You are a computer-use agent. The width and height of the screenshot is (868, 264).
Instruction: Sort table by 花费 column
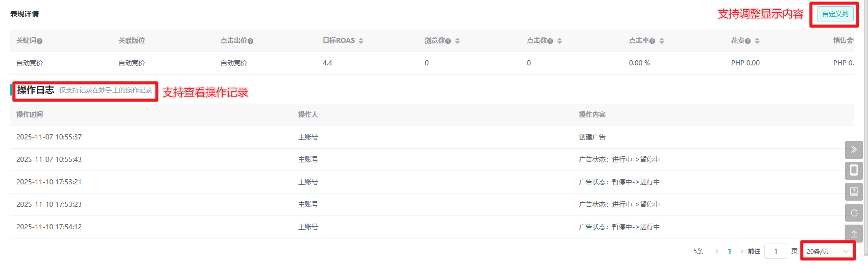757,41
